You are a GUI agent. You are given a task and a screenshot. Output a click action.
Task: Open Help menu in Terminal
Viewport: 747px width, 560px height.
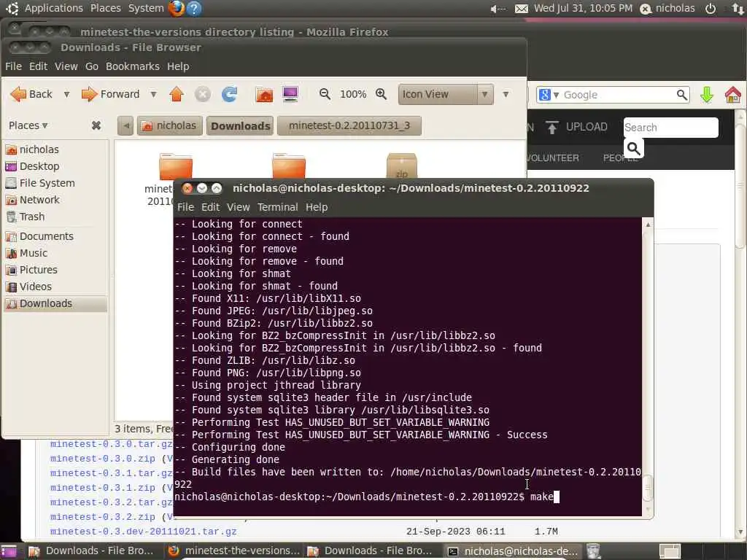click(317, 207)
